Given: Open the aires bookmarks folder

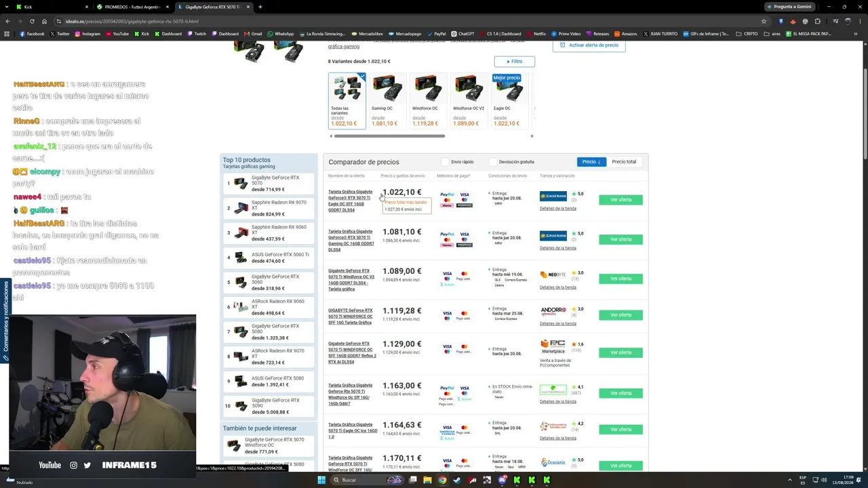Looking at the screenshot, I should tap(773, 34).
